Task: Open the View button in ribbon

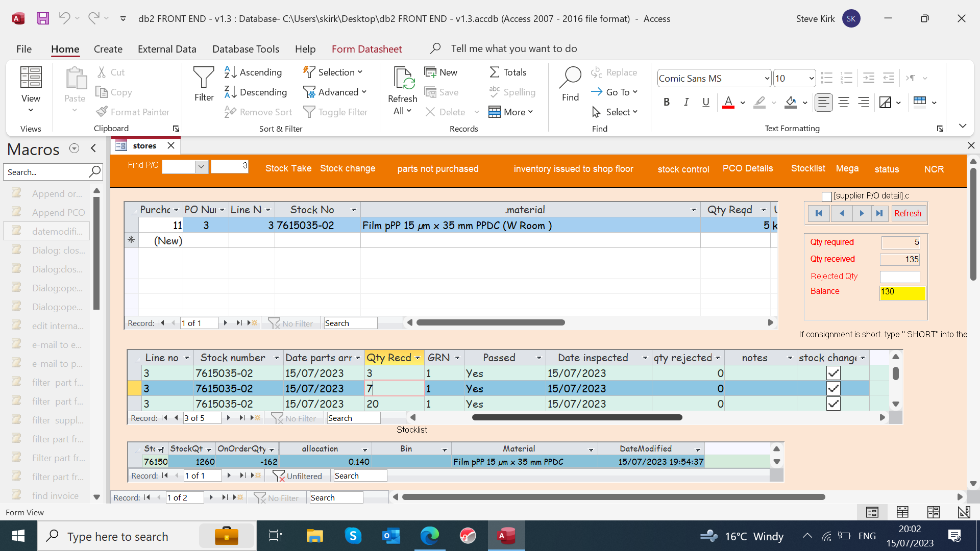Action: coord(31,90)
